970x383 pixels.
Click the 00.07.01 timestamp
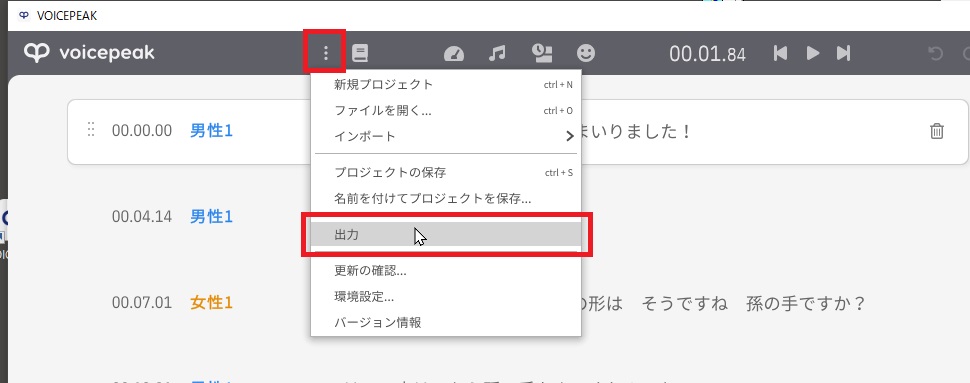click(x=142, y=303)
